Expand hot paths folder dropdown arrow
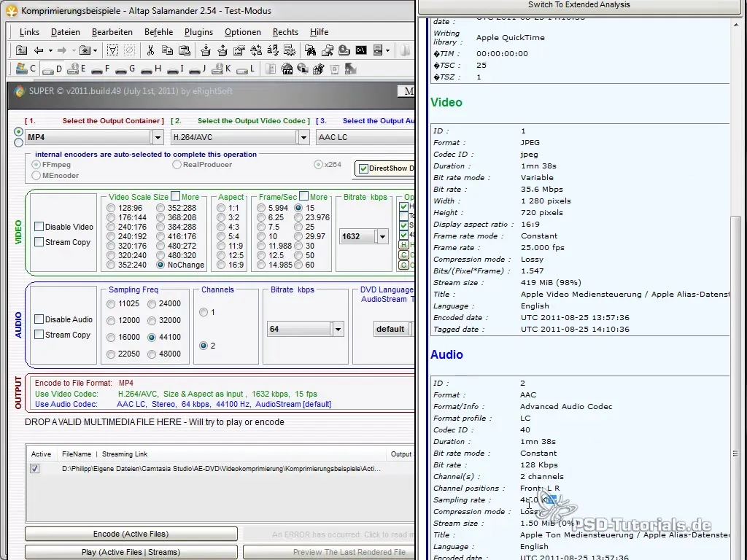This screenshot has width=747, height=560. point(96,50)
